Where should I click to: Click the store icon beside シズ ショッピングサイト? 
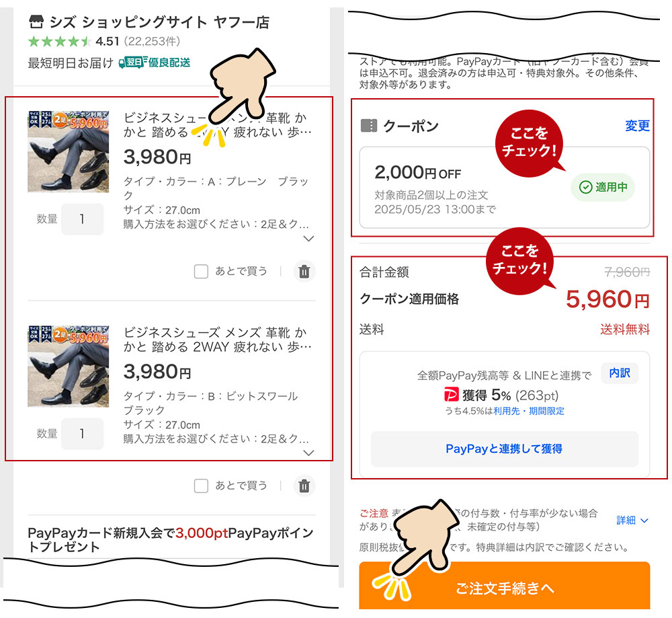tap(36, 22)
